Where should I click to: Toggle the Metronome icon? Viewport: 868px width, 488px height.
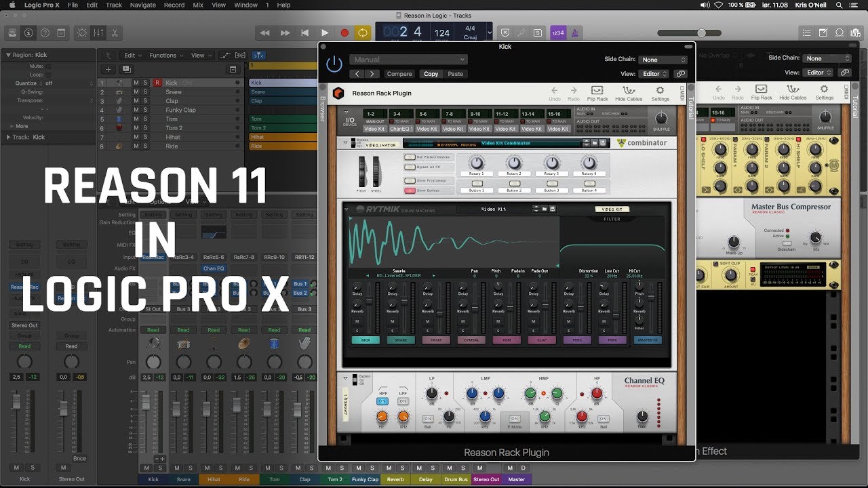click(574, 33)
